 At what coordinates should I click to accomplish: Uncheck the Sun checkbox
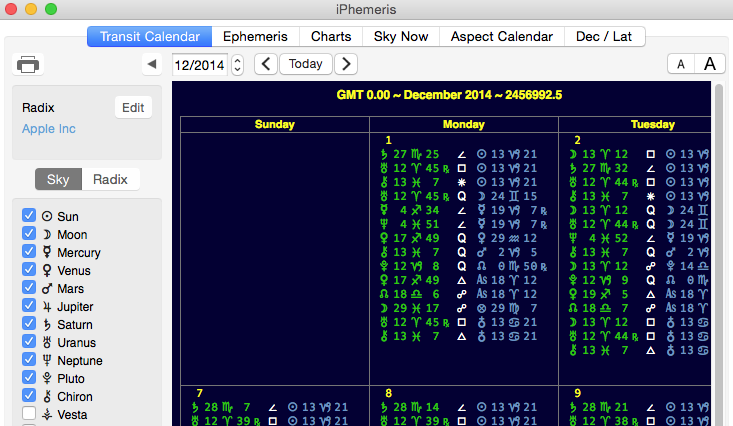click(29, 216)
